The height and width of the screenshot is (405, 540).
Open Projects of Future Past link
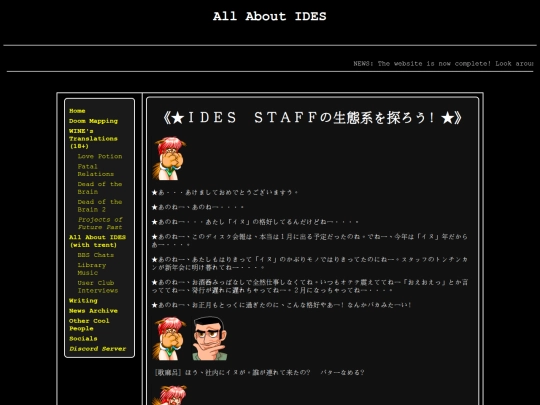(100, 223)
